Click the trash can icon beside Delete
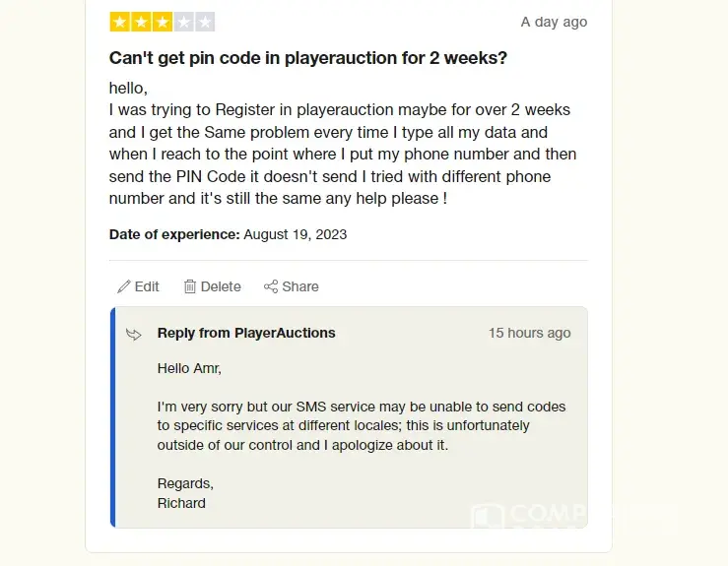 (x=190, y=286)
